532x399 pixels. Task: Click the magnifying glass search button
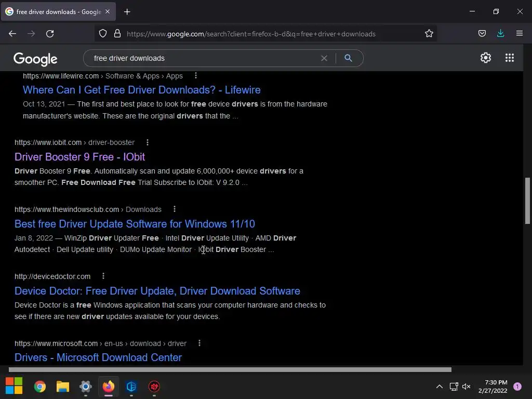point(348,58)
